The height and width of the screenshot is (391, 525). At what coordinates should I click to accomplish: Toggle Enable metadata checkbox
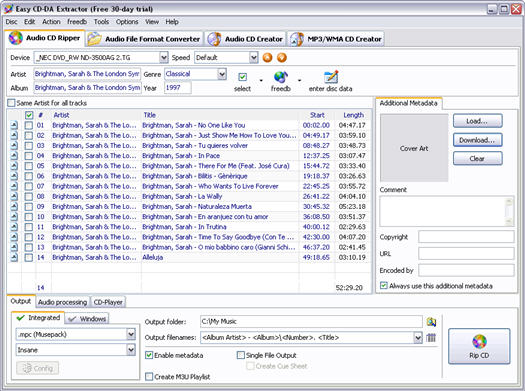149,355
